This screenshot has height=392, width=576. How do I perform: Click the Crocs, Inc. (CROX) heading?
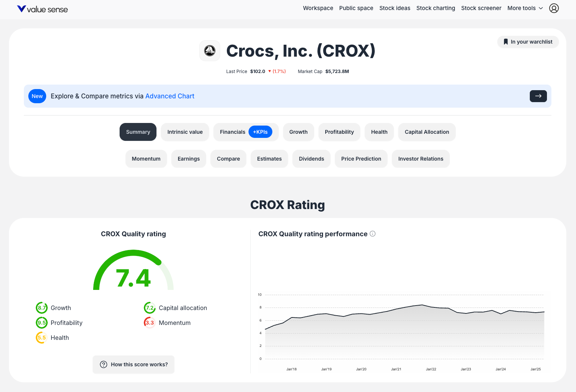point(301,51)
